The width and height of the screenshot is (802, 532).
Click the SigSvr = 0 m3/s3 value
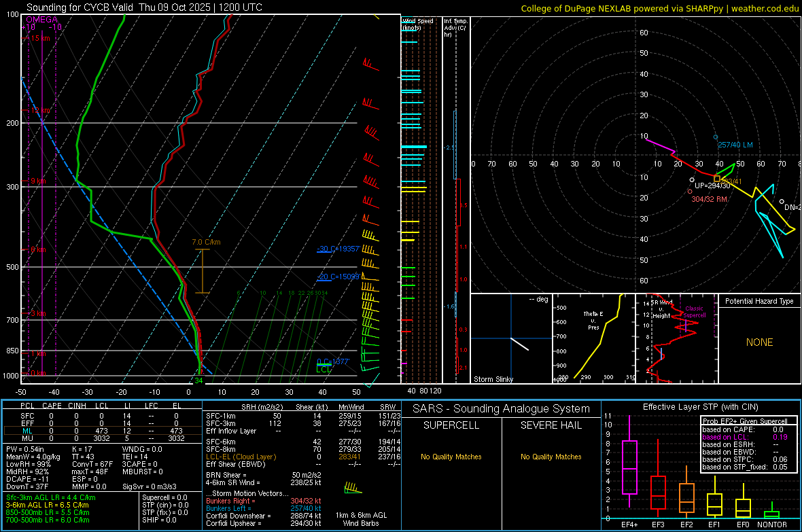(150, 486)
